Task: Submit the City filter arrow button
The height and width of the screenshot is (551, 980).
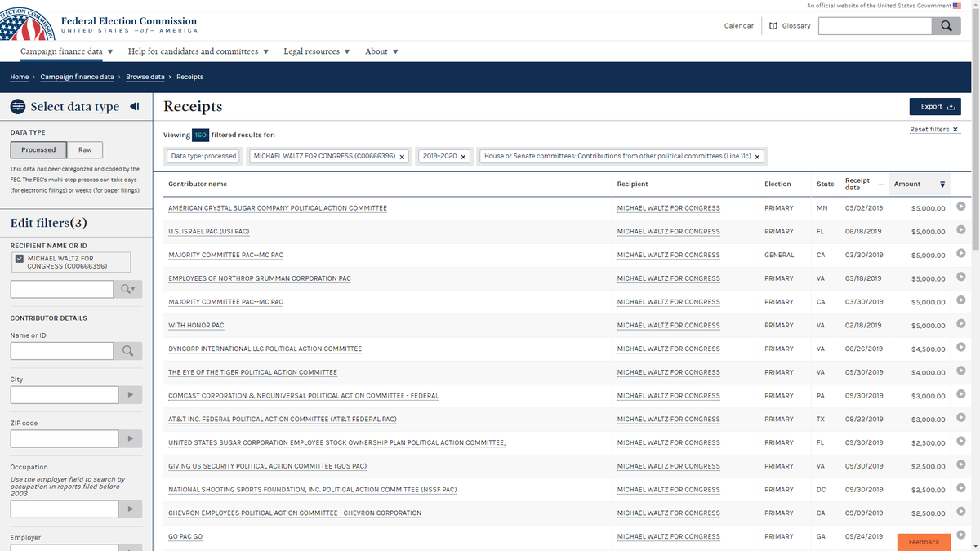Action: [x=131, y=395]
